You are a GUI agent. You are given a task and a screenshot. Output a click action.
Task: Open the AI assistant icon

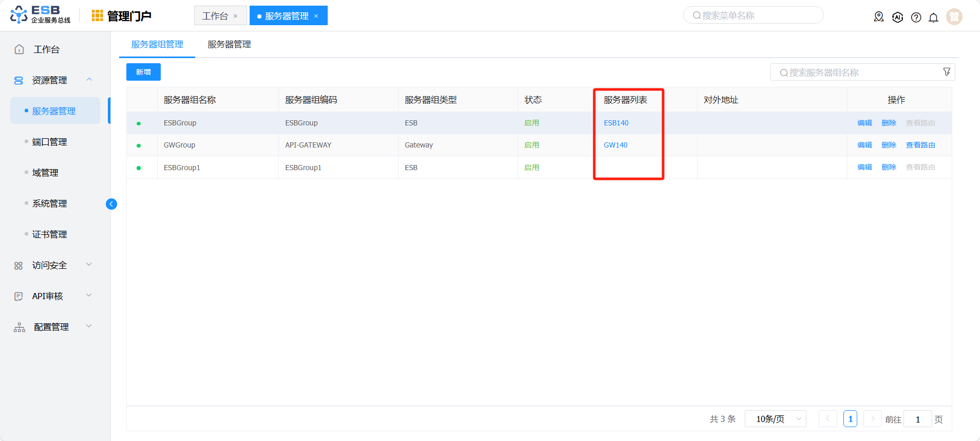(x=897, y=17)
